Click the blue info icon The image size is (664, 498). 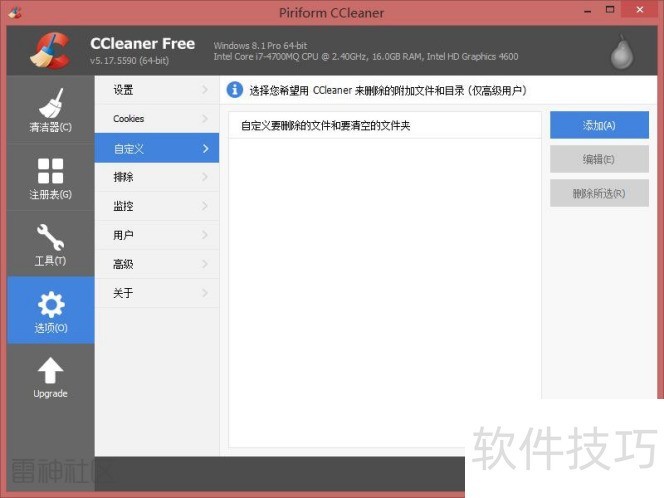click(x=235, y=90)
